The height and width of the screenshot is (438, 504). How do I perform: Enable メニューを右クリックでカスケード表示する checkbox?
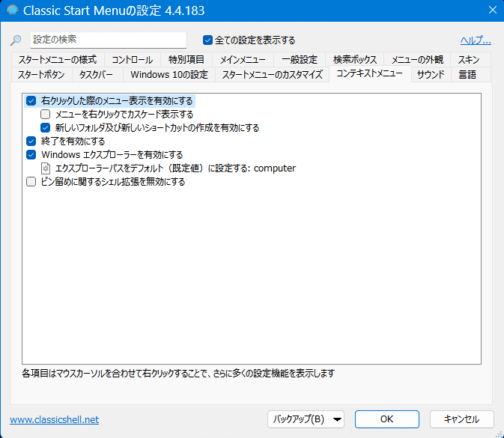46,115
